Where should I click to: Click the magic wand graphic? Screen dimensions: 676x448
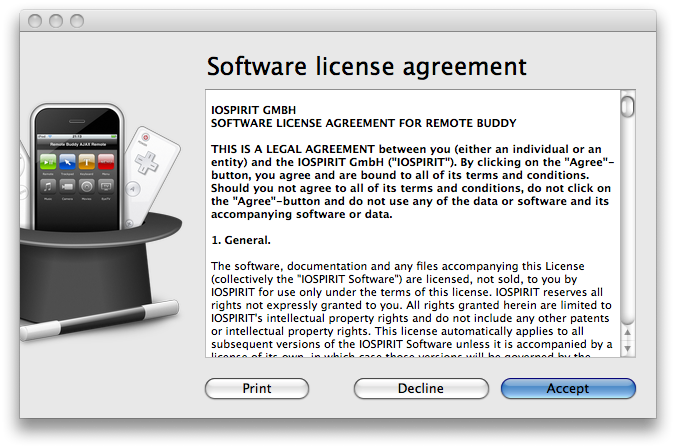click(99, 320)
